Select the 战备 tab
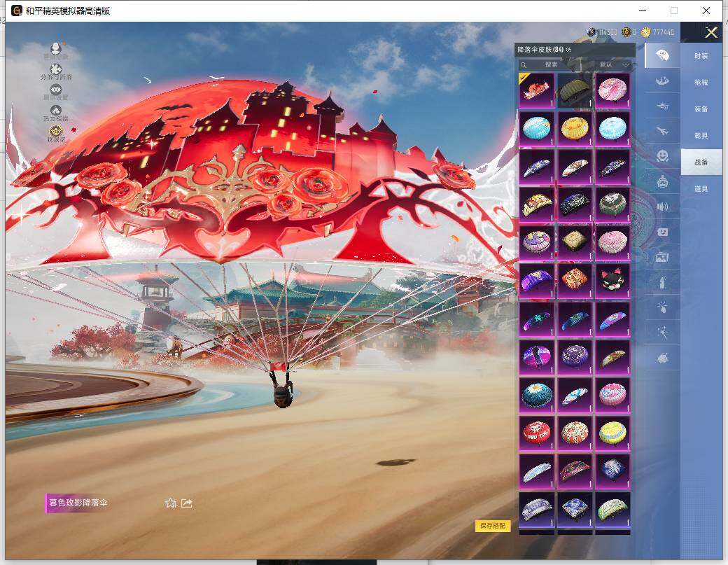728x565 pixels. [x=701, y=162]
